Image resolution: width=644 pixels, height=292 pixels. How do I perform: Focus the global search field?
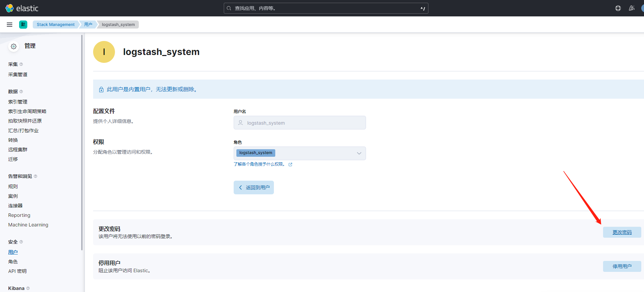pos(326,8)
